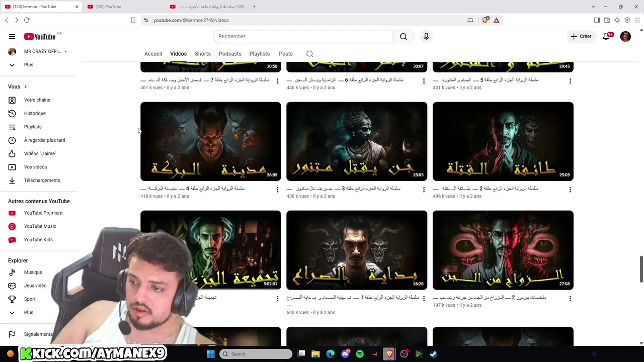Play the 26:05 video thumbnail
Viewport: 644px width, 362px height.
pos(211,141)
